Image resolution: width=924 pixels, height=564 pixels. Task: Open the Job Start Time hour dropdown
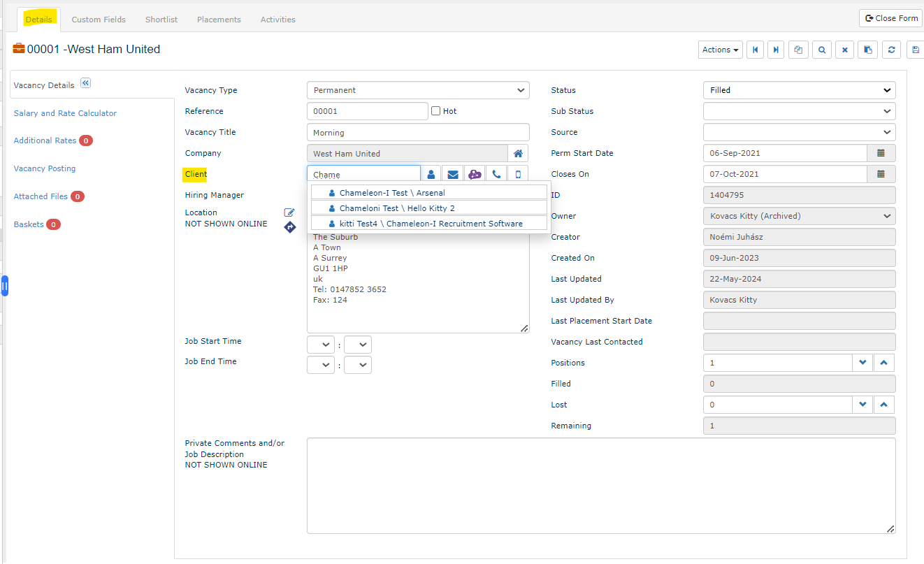(x=321, y=345)
